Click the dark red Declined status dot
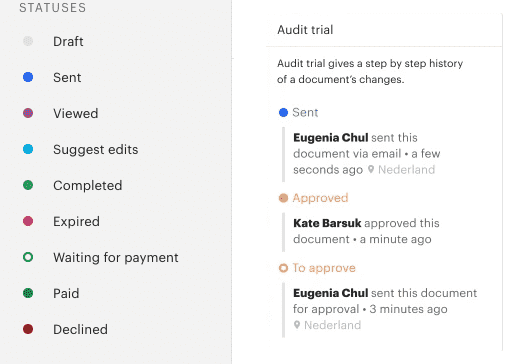The image size is (532, 364). 28,329
